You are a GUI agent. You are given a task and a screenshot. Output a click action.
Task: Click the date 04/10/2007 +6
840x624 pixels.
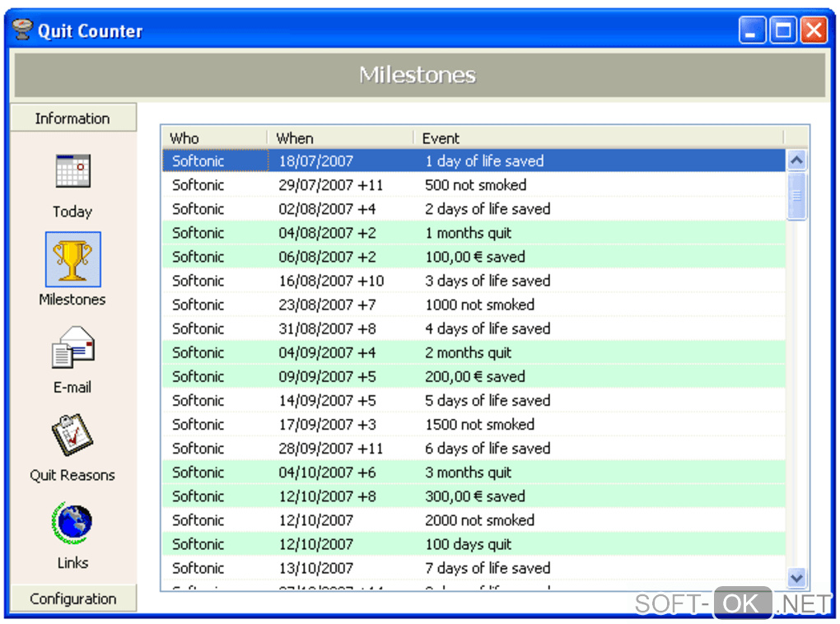tap(327, 473)
